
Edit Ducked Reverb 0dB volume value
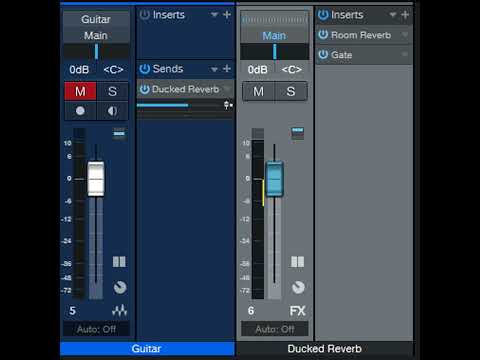point(258,70)
